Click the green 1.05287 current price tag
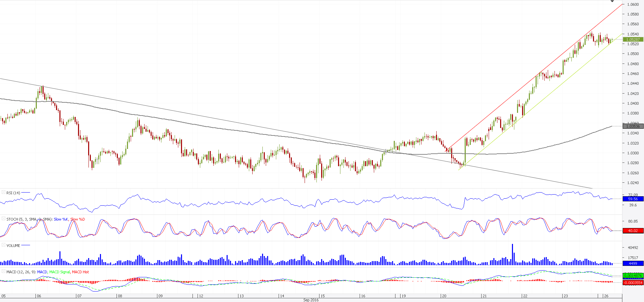644x302 pixels. tap(633, 40)
